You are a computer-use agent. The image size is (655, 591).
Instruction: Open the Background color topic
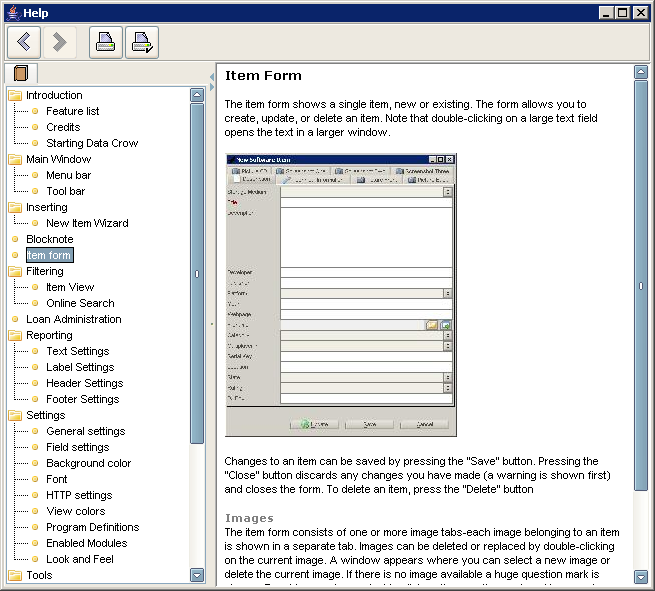pyautogui.click(x=89, y=463)
